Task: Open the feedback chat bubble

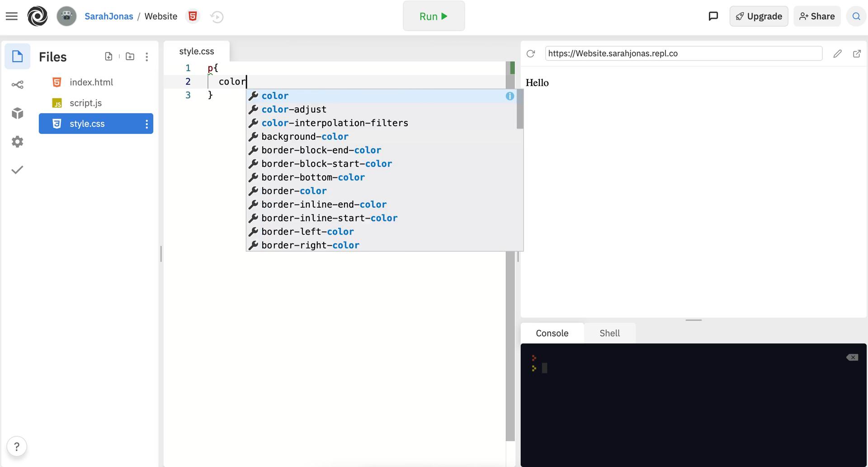Action: (x=713, y=16)
